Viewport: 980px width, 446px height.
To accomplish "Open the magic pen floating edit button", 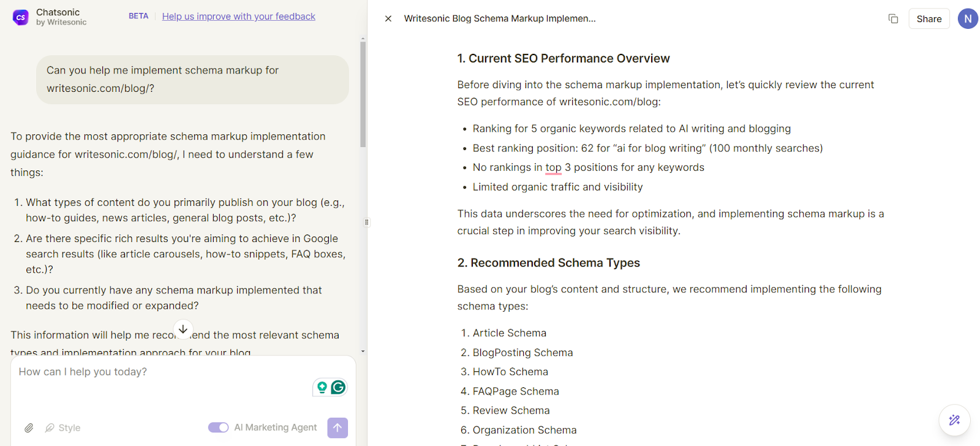I will 954,420.
